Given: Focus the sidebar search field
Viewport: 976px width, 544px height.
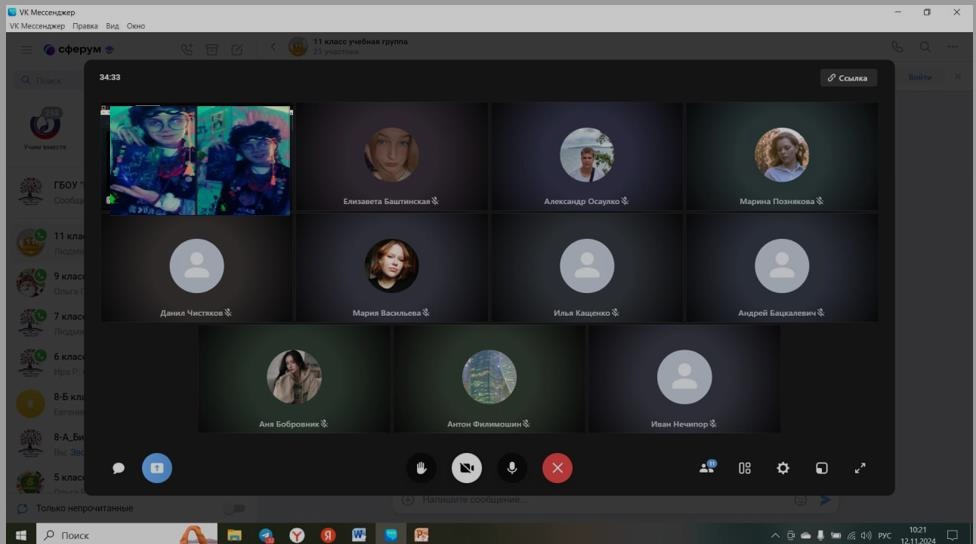Looking at the screenshot, I should (x=50, y=80).
